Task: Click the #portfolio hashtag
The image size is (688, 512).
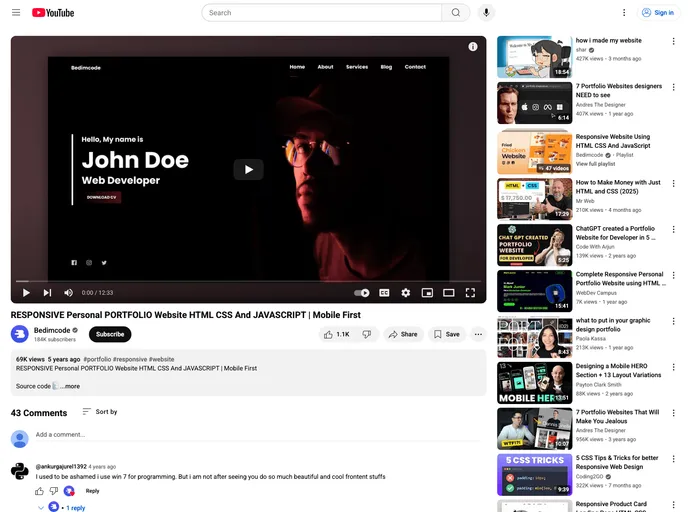Action: pyautogui.click(x=97, y=359)
